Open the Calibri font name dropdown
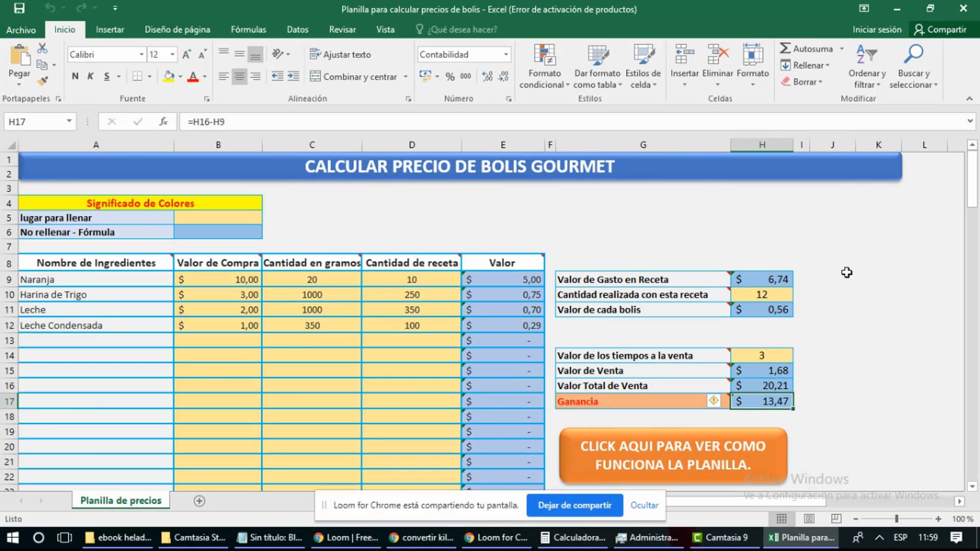The height and width of the screenshot is (551, 980). click(x=141, y=54)
